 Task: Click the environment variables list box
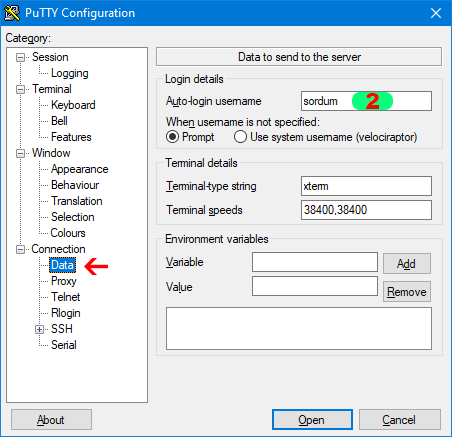(x=299, y=329)
